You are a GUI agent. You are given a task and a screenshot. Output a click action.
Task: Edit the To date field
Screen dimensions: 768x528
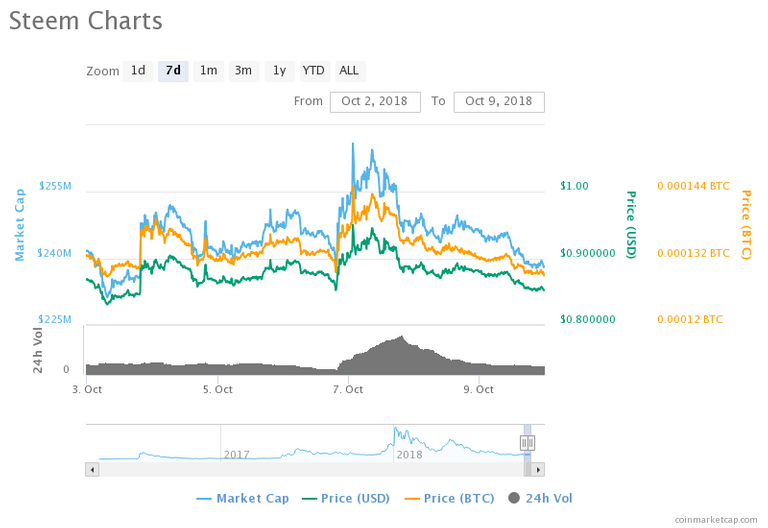click(x=499, y=102)
